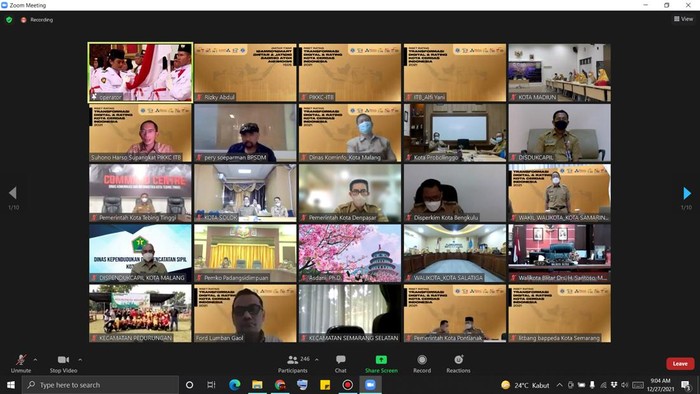Screen dimensions: 700x394
Task: Open Cortana circle icon on taskbar
Action: 189,385
